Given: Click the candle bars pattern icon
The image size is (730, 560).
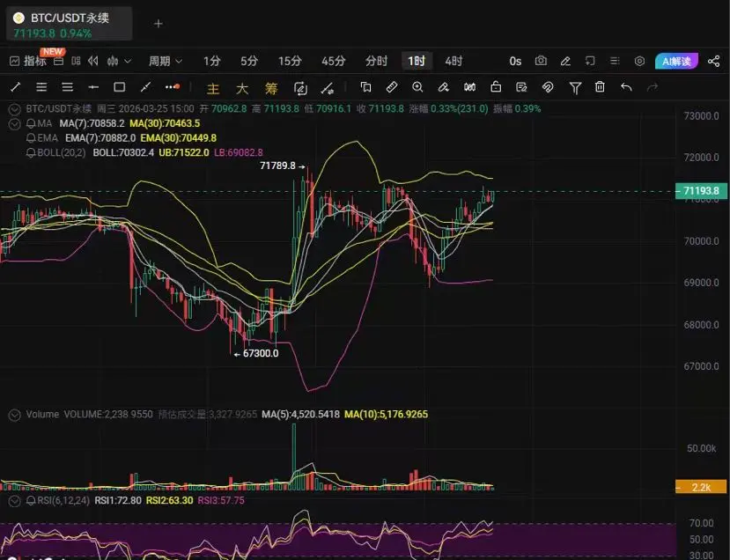Looking at the screenshot, I should click(x=469, y=87).
